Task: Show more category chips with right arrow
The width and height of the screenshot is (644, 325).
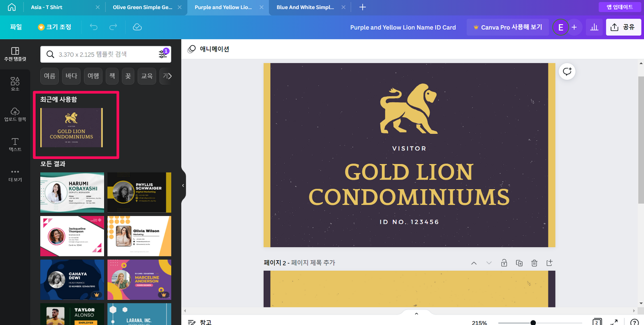Action: pos(170,76)
